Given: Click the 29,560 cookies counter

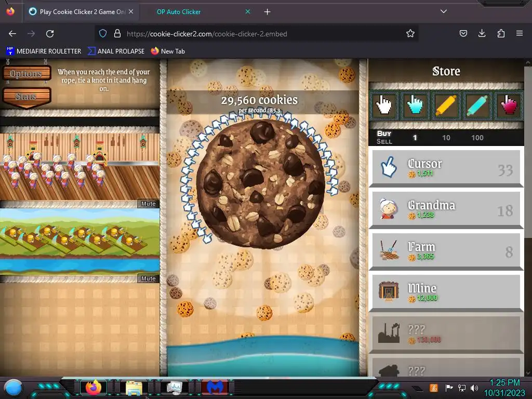Looking at the screenshot, I should click(x=260, y=100).
